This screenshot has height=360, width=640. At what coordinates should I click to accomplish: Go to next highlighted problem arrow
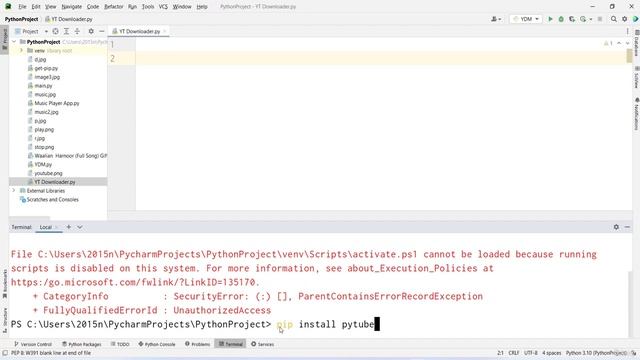628,43
